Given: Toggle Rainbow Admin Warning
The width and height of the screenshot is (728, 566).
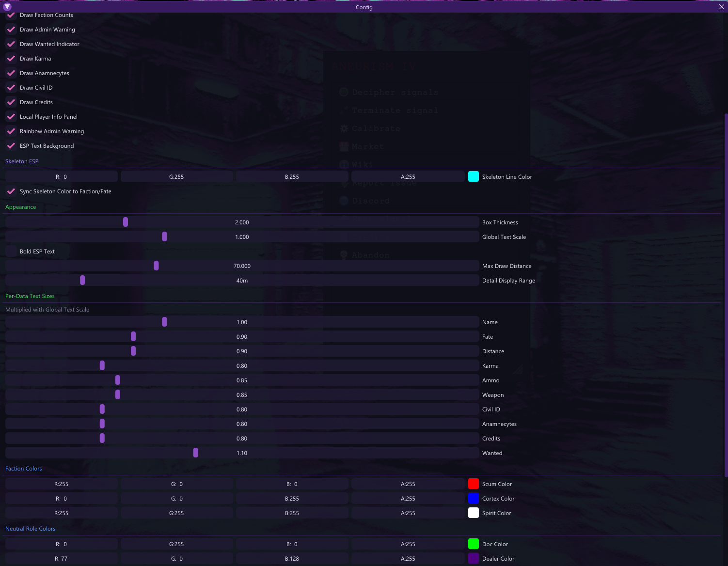Looking at the screenshot, I should pyautogui.click(x=11, y=131).
